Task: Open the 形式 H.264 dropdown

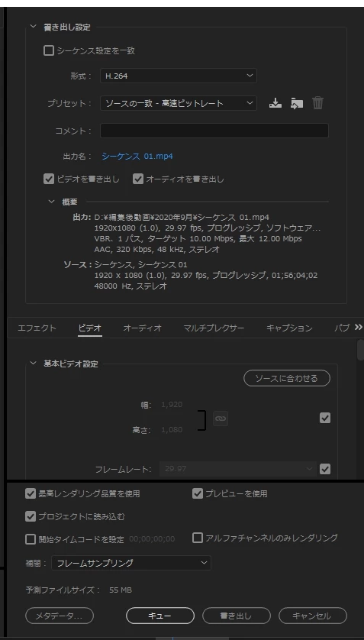Action: tap(179, 76)
